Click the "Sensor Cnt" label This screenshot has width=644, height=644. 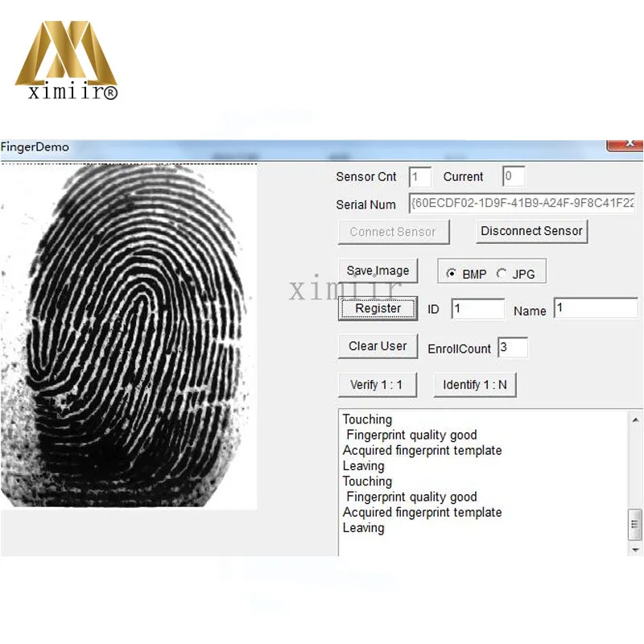[366, 177]
